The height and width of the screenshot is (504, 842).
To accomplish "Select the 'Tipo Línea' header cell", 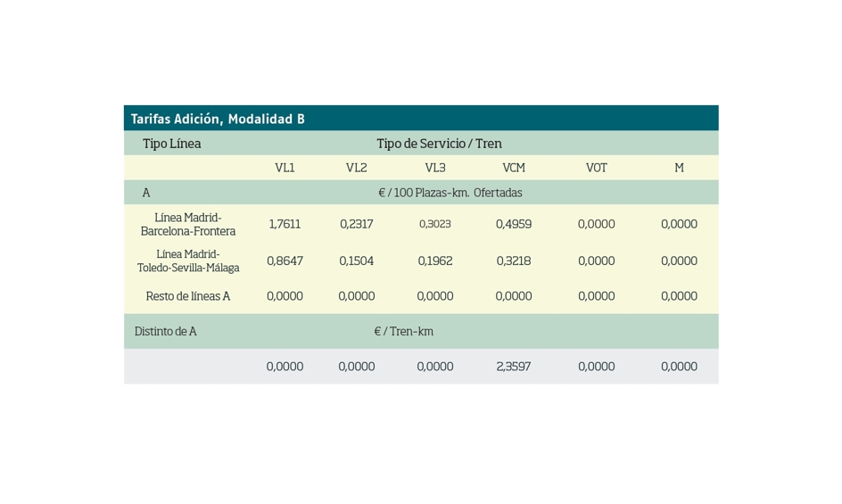I will [171, 144].
